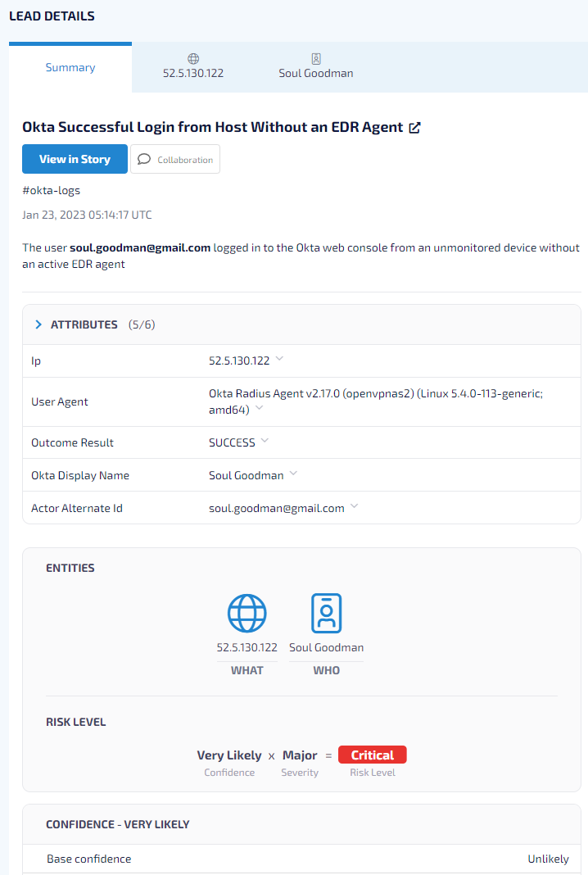Open the 52.5.130.122 tab
588x875 pixels.
(x=193, y=67)
